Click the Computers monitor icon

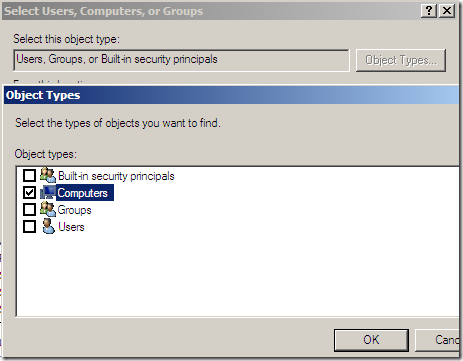pyautogui.click(x=48, y=192)
